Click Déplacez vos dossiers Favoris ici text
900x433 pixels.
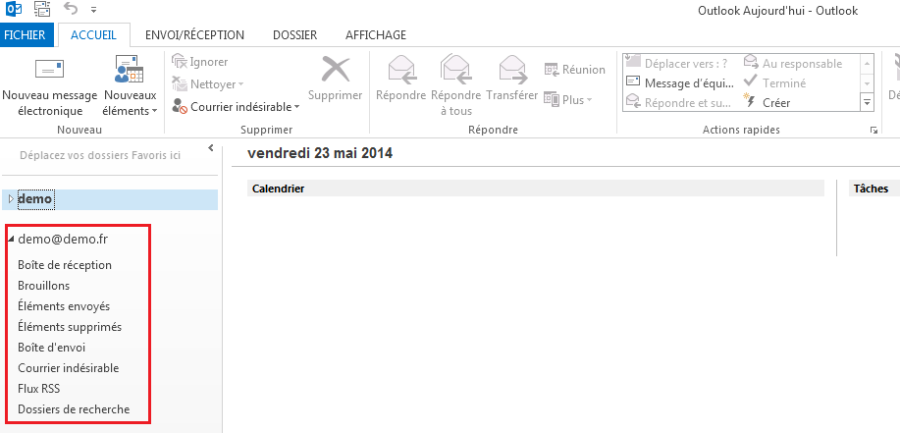coord(100,155)
